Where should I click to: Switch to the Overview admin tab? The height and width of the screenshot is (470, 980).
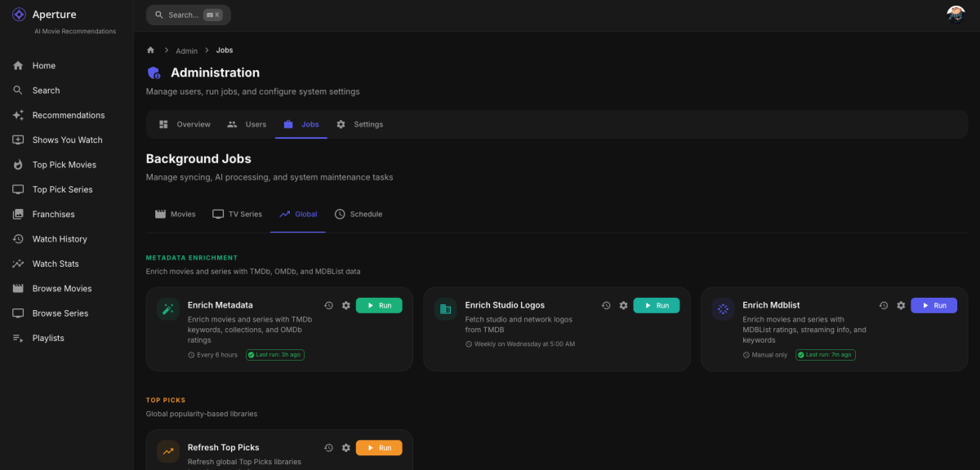[x=185, y=124]
